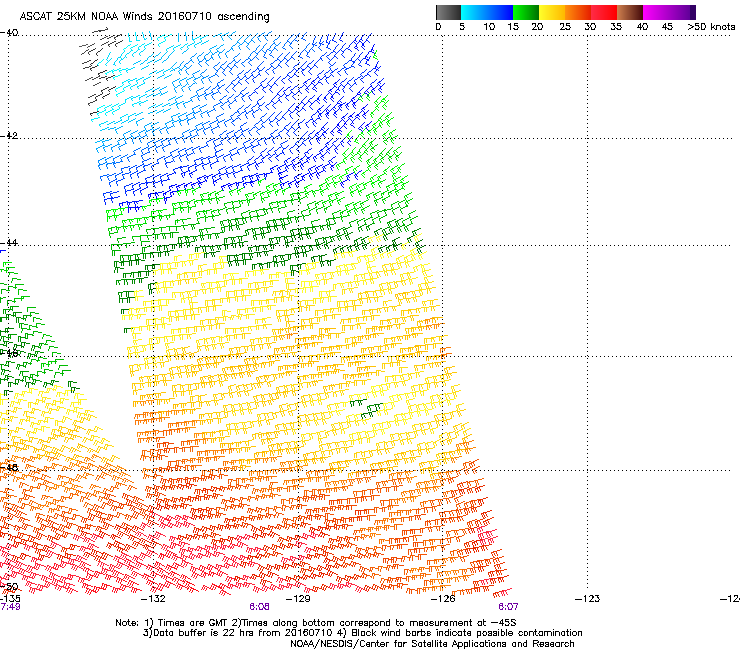Click the red 30-35 knots legend color

604,12
